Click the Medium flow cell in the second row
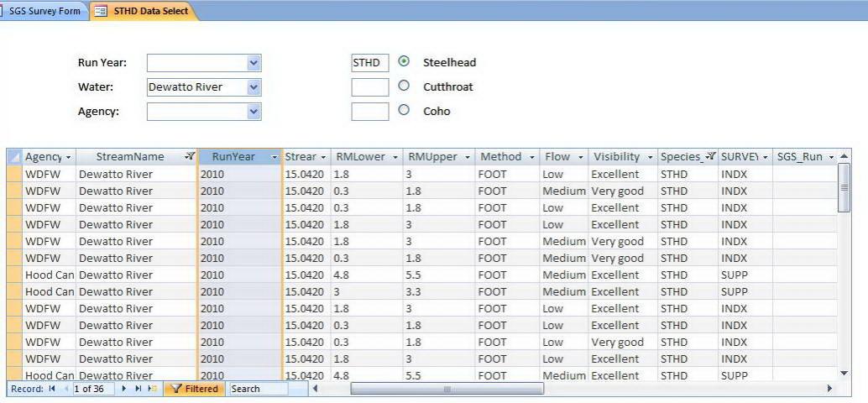Image resolution: width=868 pixels, height=403 pixels. click(x=563, y=191)
